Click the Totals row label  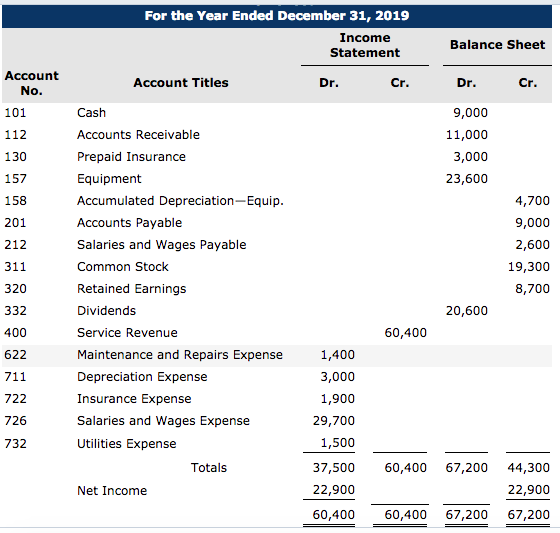[x=209, y=468]
